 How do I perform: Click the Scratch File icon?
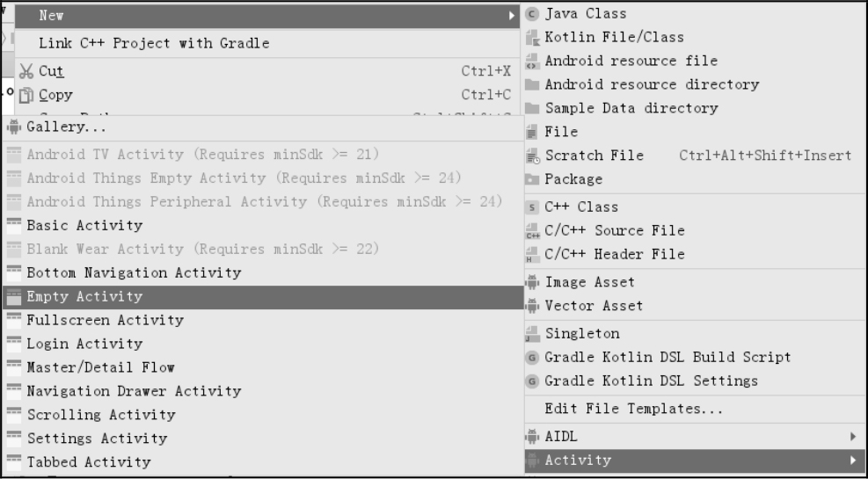click(531, 156)
